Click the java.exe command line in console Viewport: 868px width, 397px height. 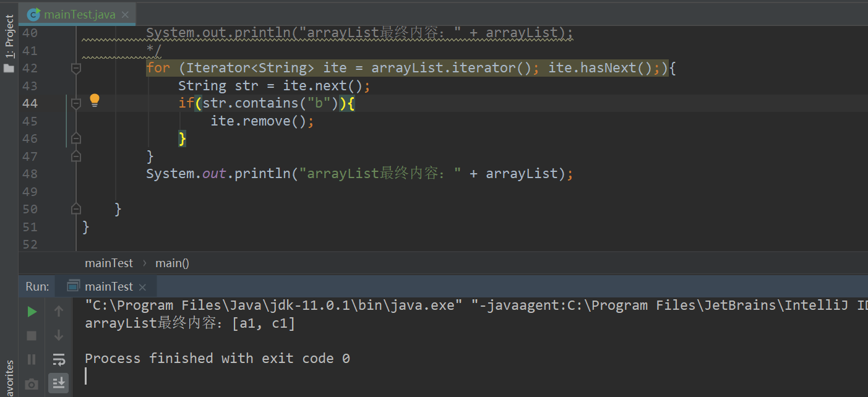[476, 305]
